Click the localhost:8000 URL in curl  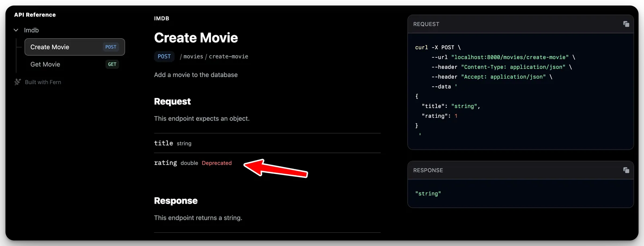click(510, 57)
